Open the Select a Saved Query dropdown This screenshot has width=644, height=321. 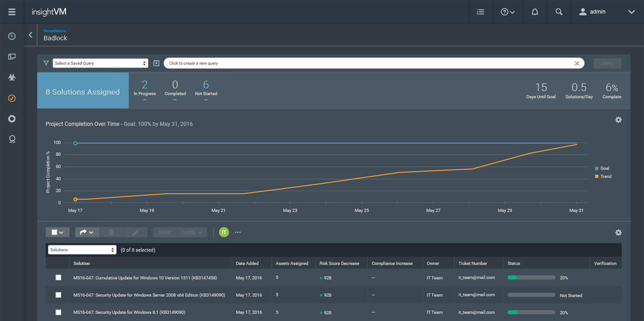click(x=100, y=63)
